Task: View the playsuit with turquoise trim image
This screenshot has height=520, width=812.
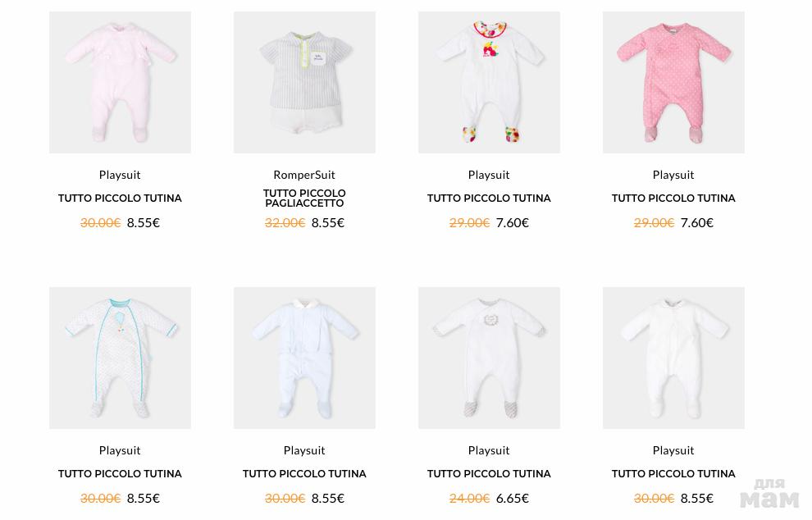Action: 120,358
